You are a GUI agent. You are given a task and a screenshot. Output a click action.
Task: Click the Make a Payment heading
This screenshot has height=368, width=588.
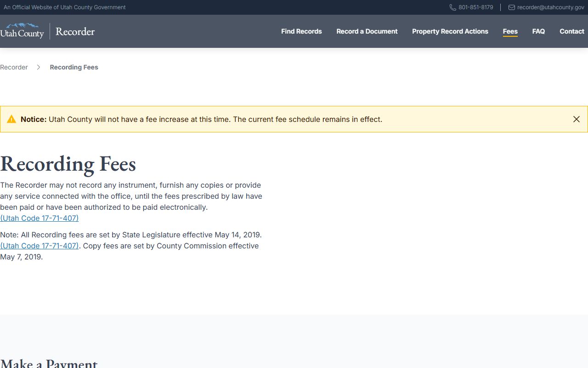pos(49,363)
